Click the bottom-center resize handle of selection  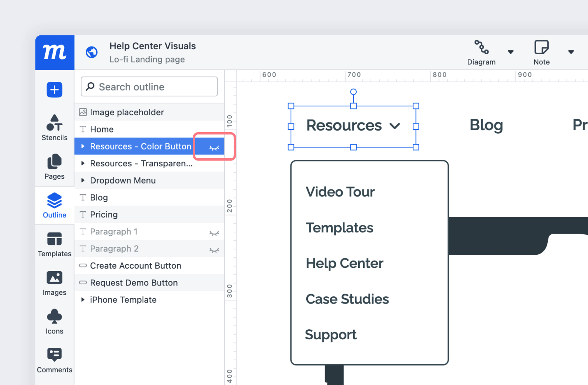[x=353, y=147]
